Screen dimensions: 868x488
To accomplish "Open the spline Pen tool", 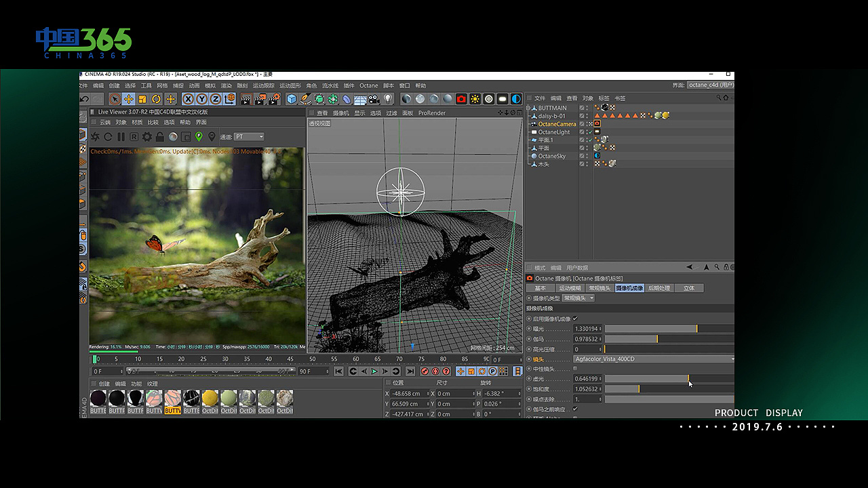I will pos(305,99).
